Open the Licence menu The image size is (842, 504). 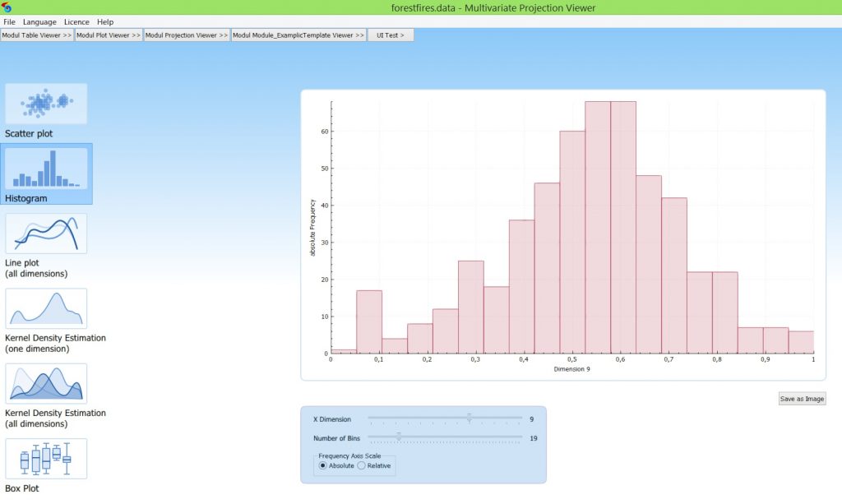coord(76,21)
